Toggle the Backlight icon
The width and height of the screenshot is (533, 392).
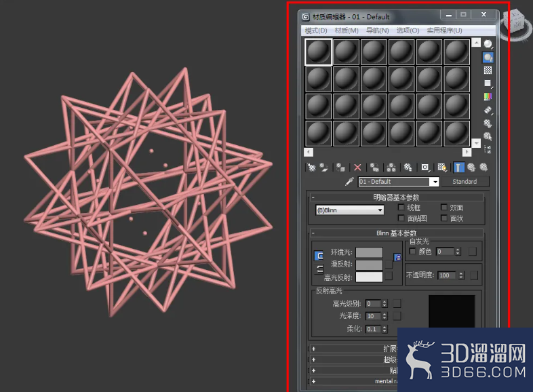point(488,58)
